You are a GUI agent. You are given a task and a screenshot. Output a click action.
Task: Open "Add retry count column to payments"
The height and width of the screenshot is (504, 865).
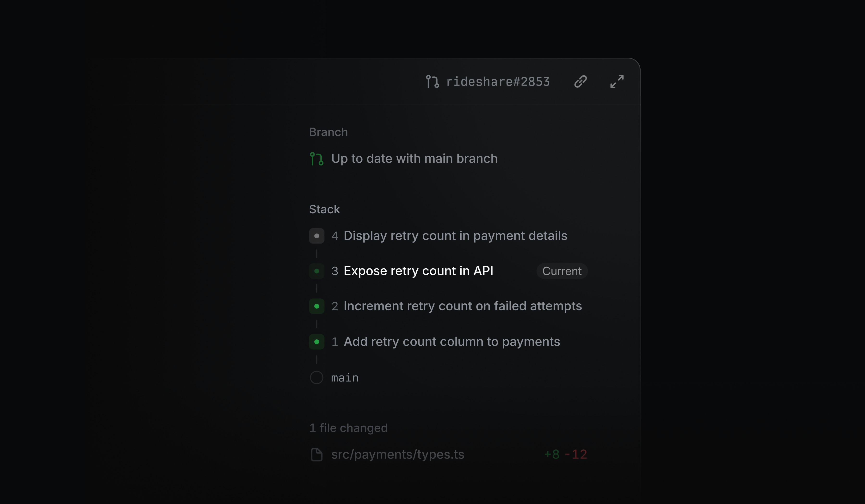pyautogui.click(x=452, y=342)
